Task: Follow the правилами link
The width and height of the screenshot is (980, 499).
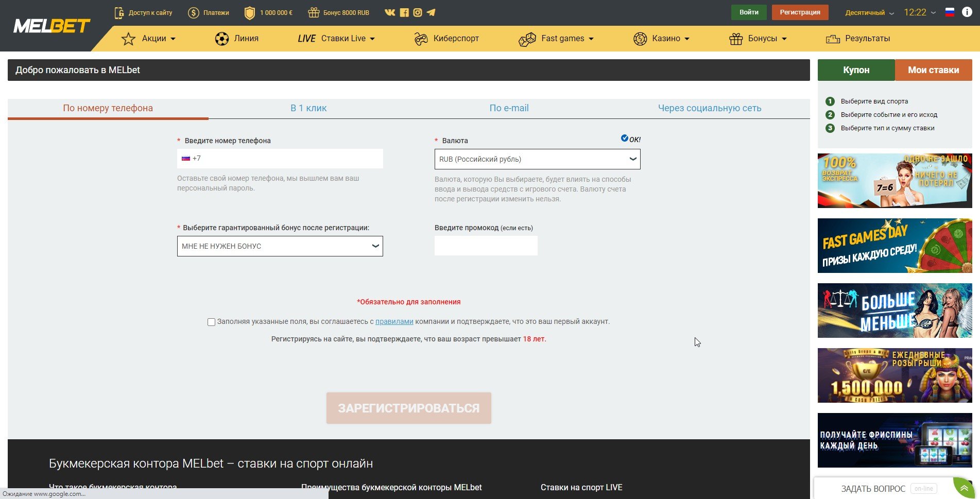Action: coord(394,321)
